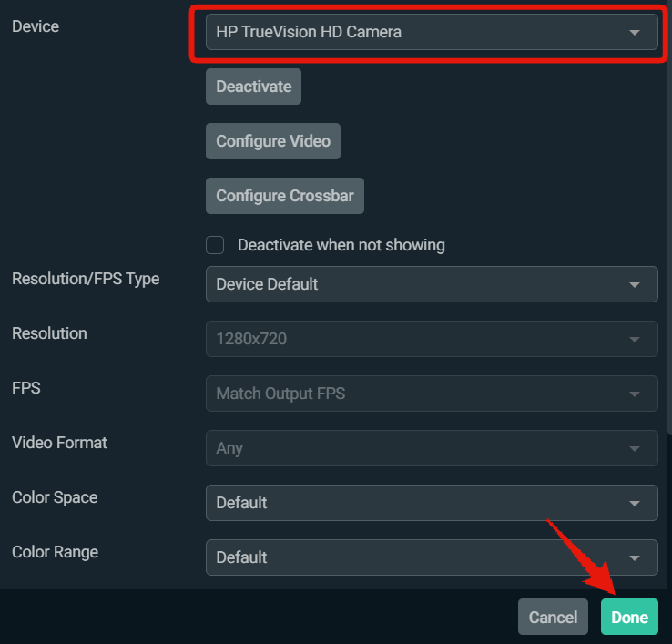672x644 pixels.
Task: Click the Color Range label
Action: tap(55, 552)
